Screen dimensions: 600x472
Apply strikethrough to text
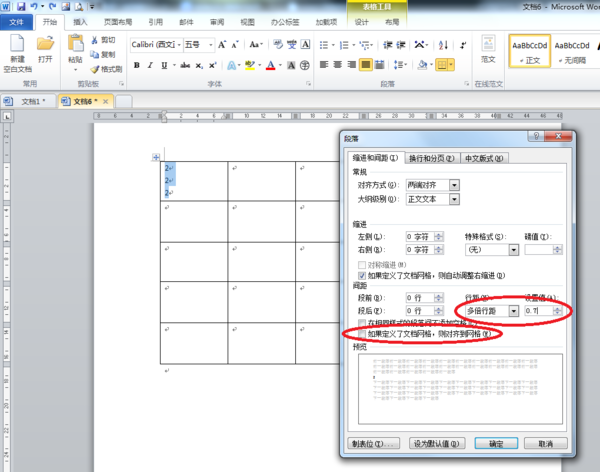tap(185, 65)
